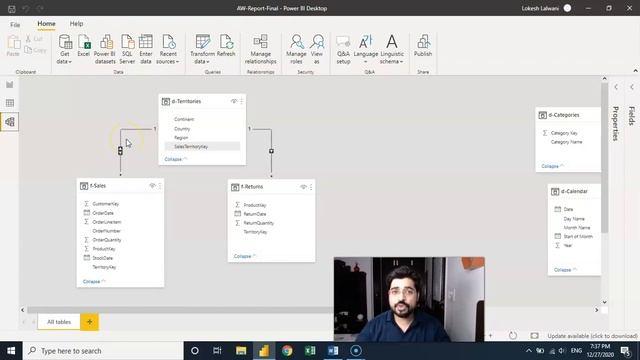Image resolution: width=640 pixels, height=360 pixels.
Task: Open Recent sources list
Action: pos(168,49)
